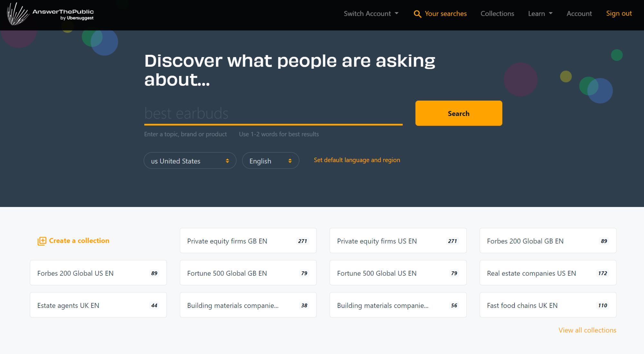Select the Create a collection icon
This screenshot has width=644, height=354.
pyautogui.click(x=42, y=241)
